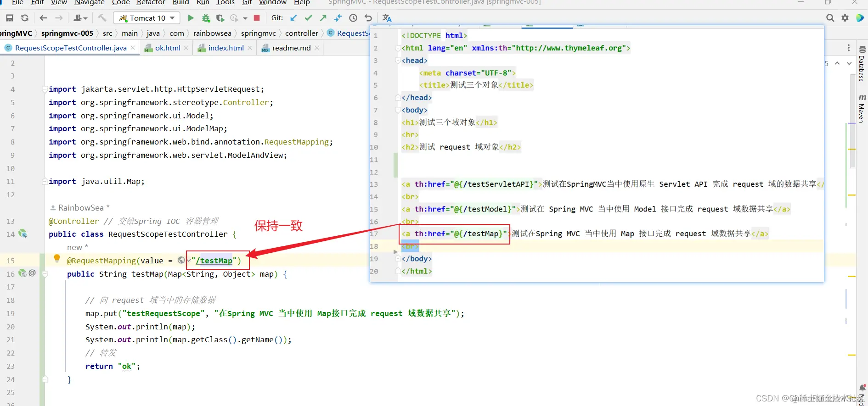Click the JetBrains toolbox colorful icon
This screenshot has width=868, height=406.
pos(860,18)
